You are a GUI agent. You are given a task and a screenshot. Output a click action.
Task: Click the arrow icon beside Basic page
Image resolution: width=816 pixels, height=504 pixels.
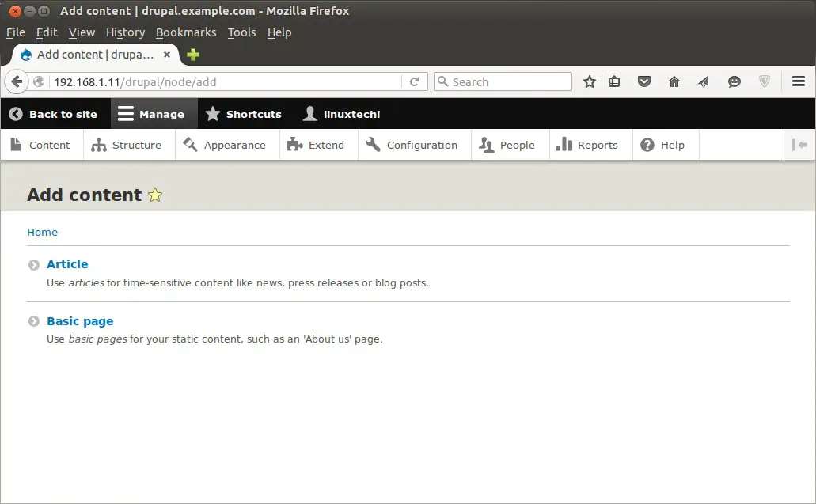pyautogui.click(x=34, y=321)
